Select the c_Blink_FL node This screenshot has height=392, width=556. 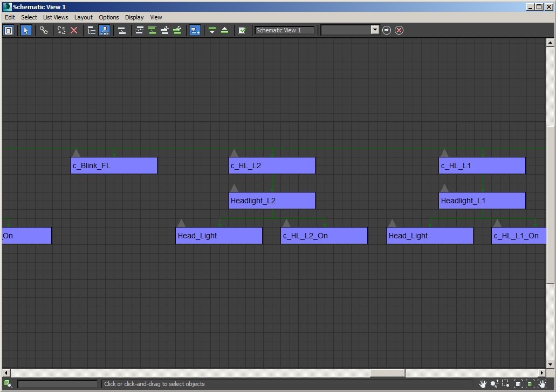114,166
